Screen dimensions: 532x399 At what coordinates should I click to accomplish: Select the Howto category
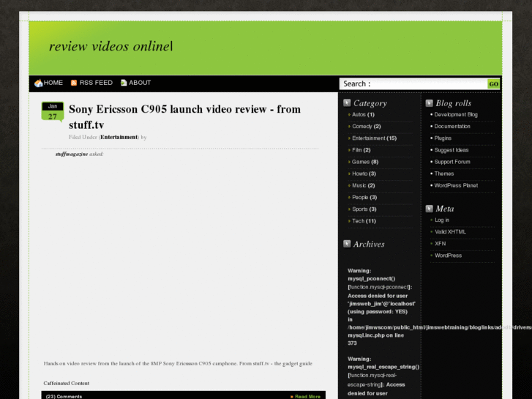tap(359, 174)
